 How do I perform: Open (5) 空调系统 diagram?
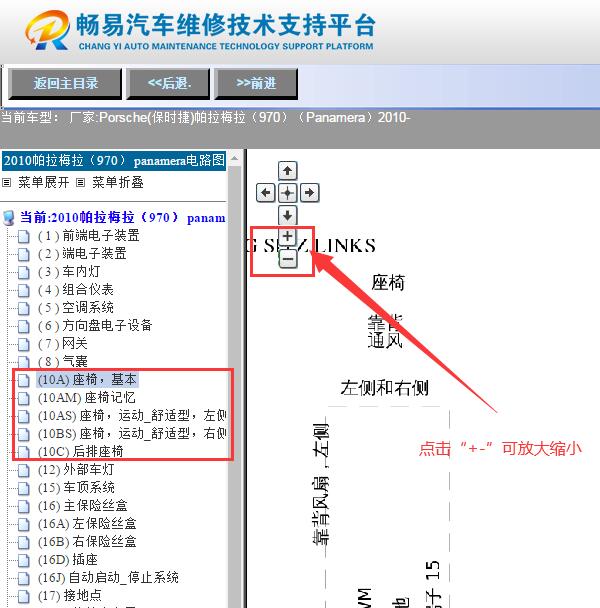click(x=76, y=307)
